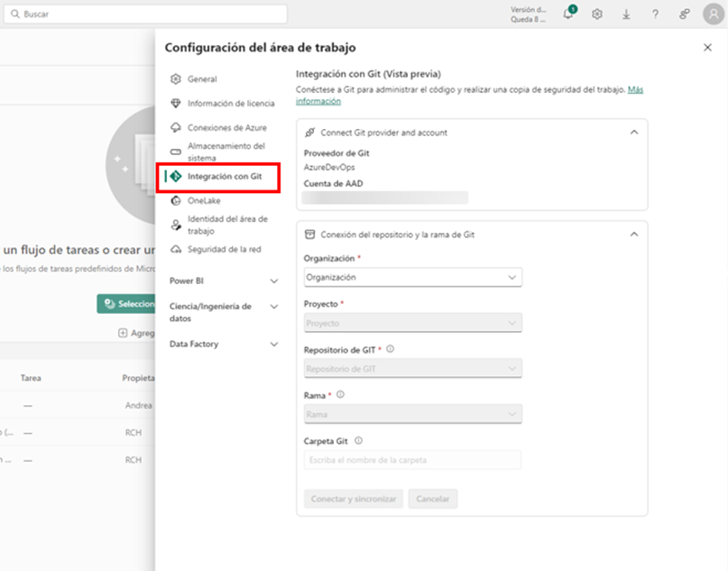Click the license diamond icon

(176, 103)
